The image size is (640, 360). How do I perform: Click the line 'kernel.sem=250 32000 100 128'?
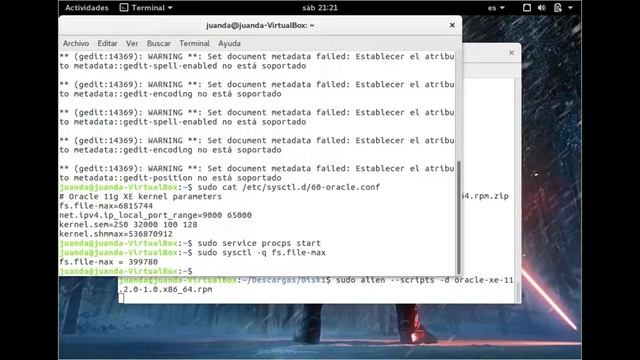[128, 224]
